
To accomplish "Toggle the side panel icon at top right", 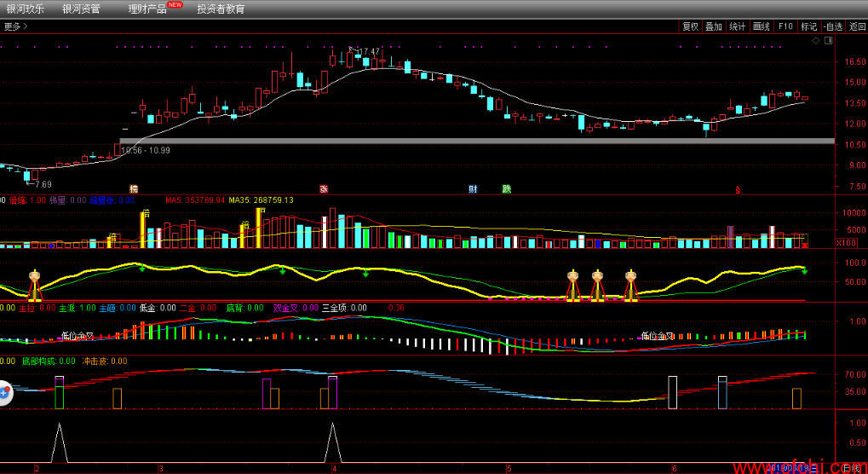I will pyautogui.click(x=829, y=40).
